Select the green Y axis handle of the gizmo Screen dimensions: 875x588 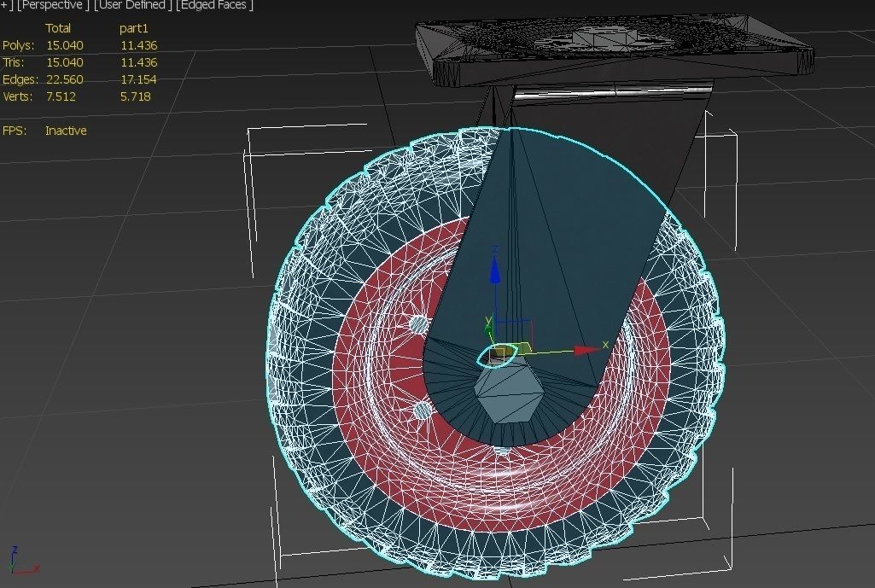point(489,329)
